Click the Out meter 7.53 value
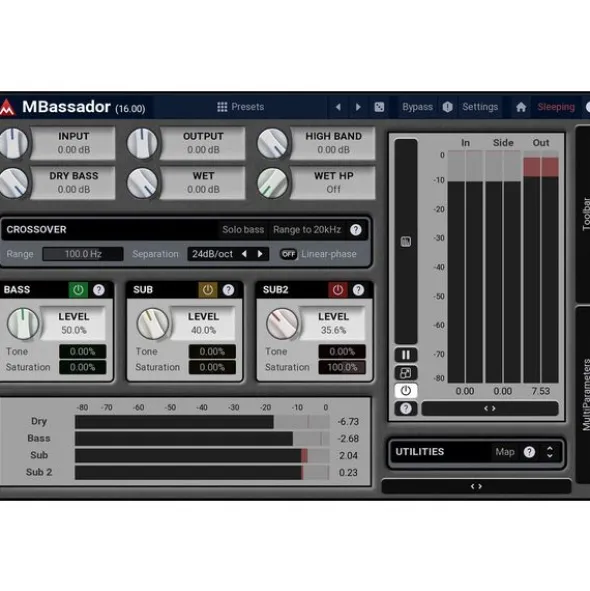590x591 pixels. 541,391
